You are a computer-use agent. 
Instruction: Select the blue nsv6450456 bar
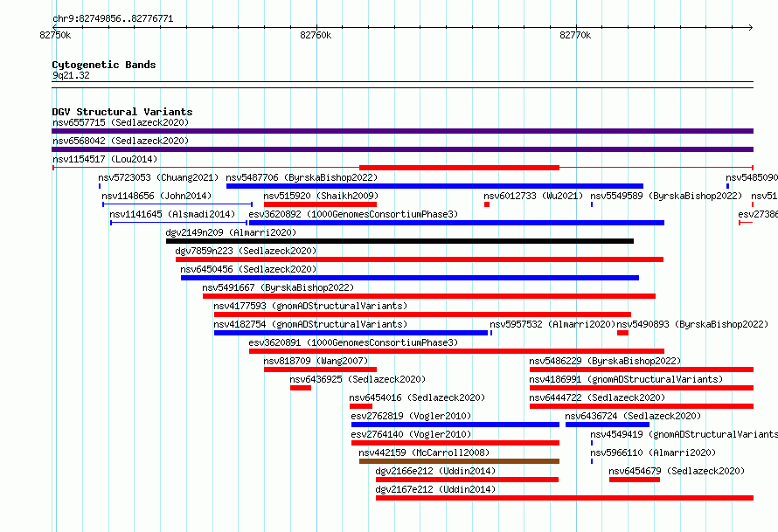[410, 278]
